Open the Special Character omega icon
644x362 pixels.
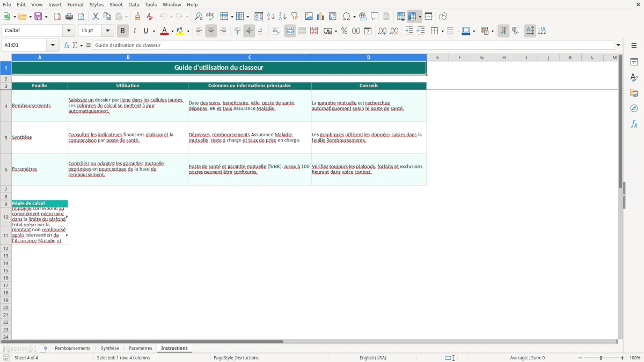(346, 17)
